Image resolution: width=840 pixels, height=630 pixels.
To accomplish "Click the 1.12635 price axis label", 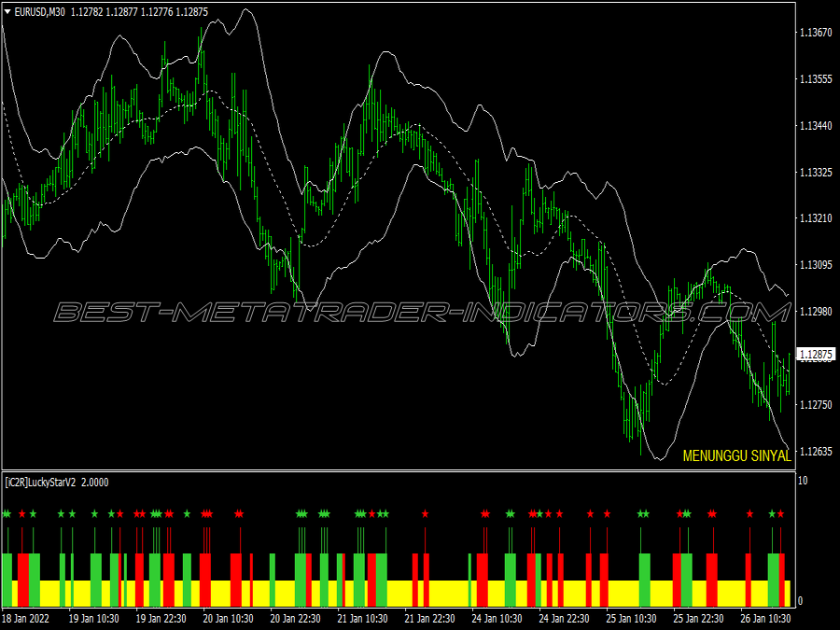I will pos(816,452).
